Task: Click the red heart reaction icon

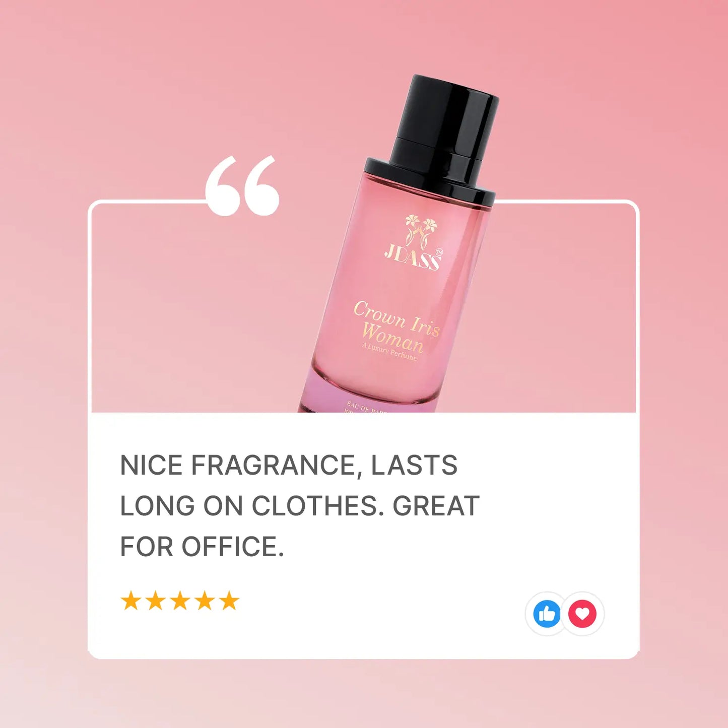Action: pos(582,614)
